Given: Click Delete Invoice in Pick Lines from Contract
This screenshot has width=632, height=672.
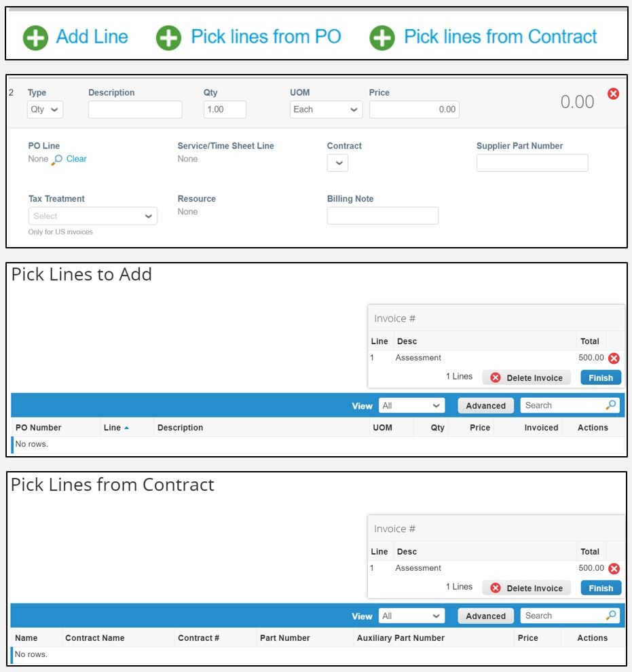Looking at the screenshot, I should coord(527,589).
